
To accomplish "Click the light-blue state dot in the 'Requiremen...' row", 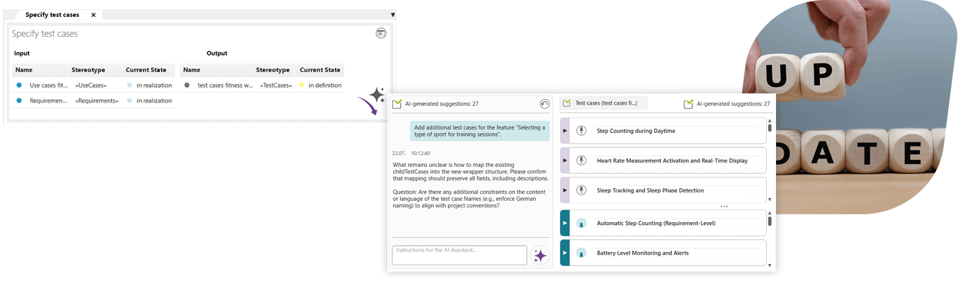I will click(130, 100).
